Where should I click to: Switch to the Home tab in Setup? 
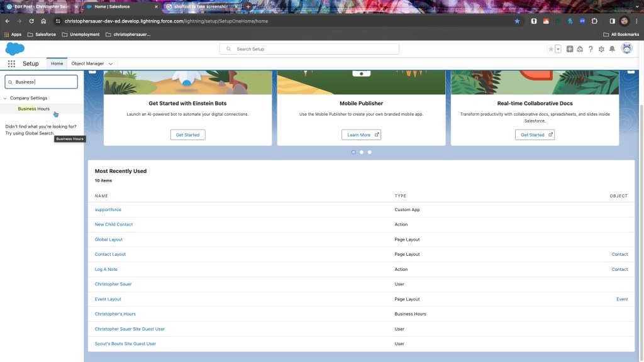57,63
